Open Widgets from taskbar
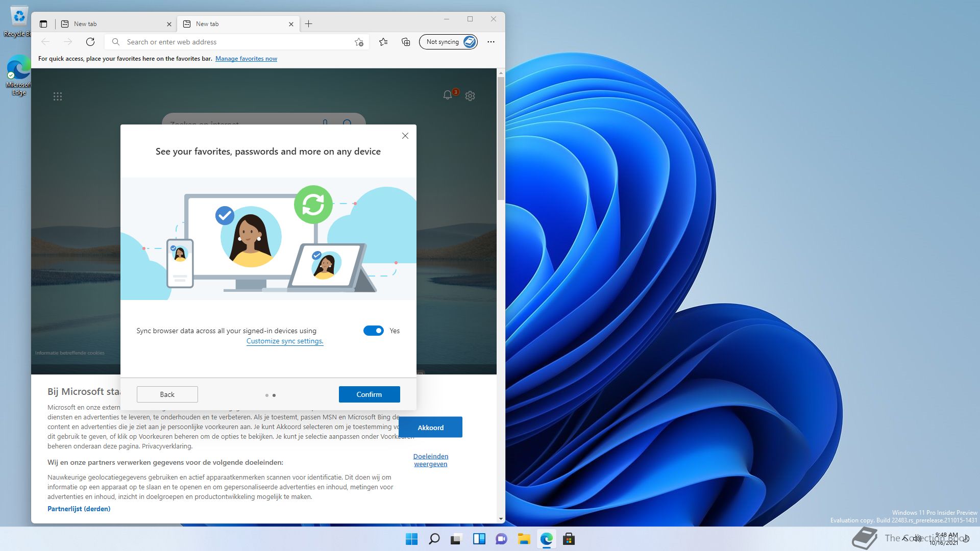This screenshot has height=551, width=980. click(479, 539)
